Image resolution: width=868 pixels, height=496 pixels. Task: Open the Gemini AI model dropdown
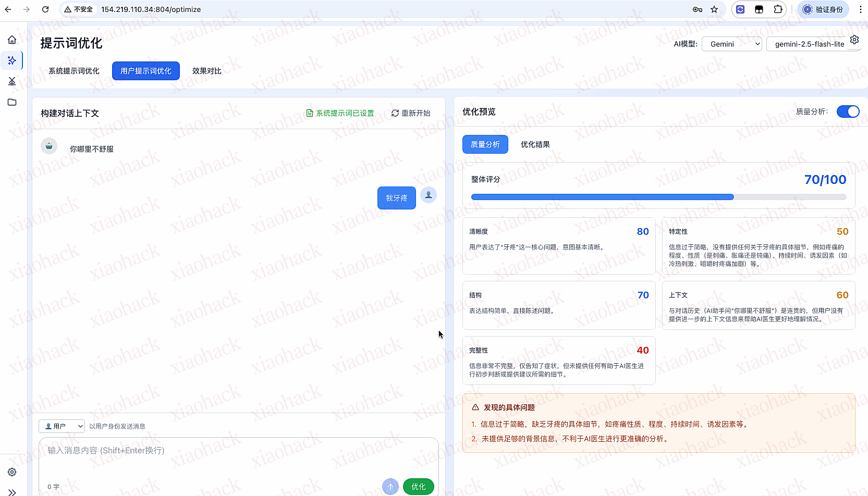click(731, 44)
